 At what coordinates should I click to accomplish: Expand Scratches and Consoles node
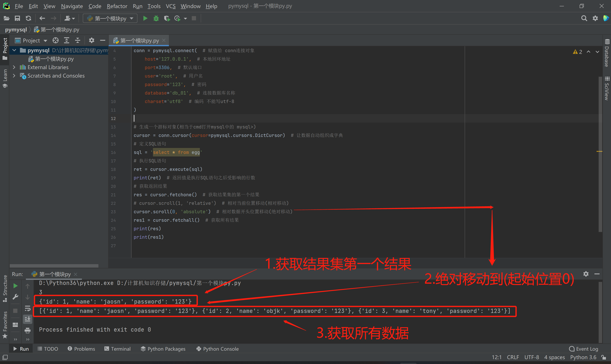14,76
